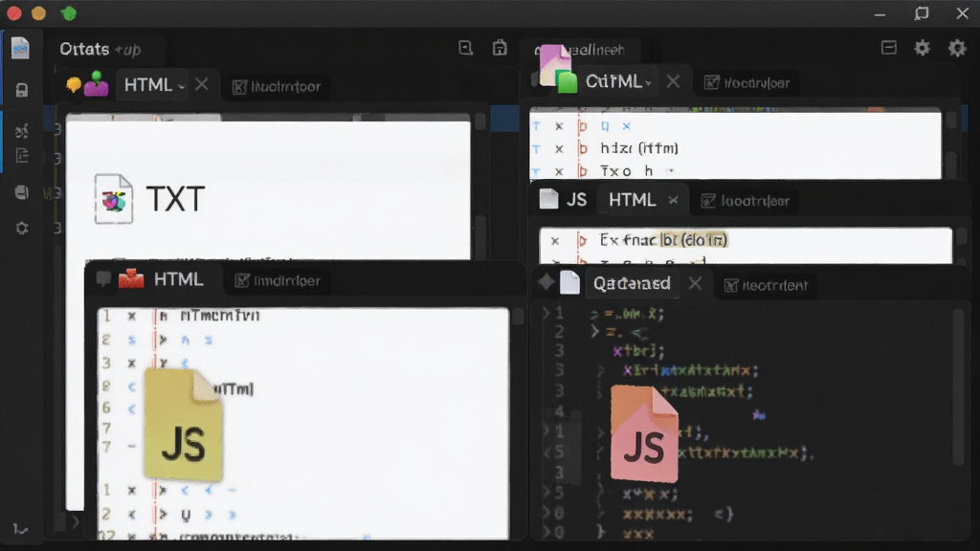Close the CtifML tab

pos(673,81)
